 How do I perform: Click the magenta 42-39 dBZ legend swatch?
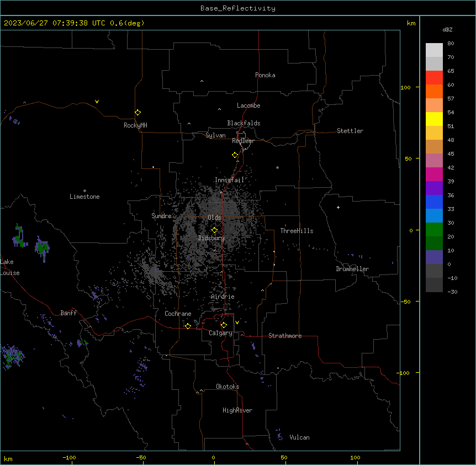434,174
